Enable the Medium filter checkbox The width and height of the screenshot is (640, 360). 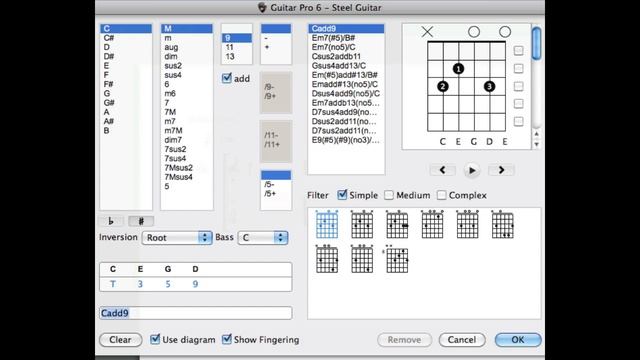click(389, 195)
